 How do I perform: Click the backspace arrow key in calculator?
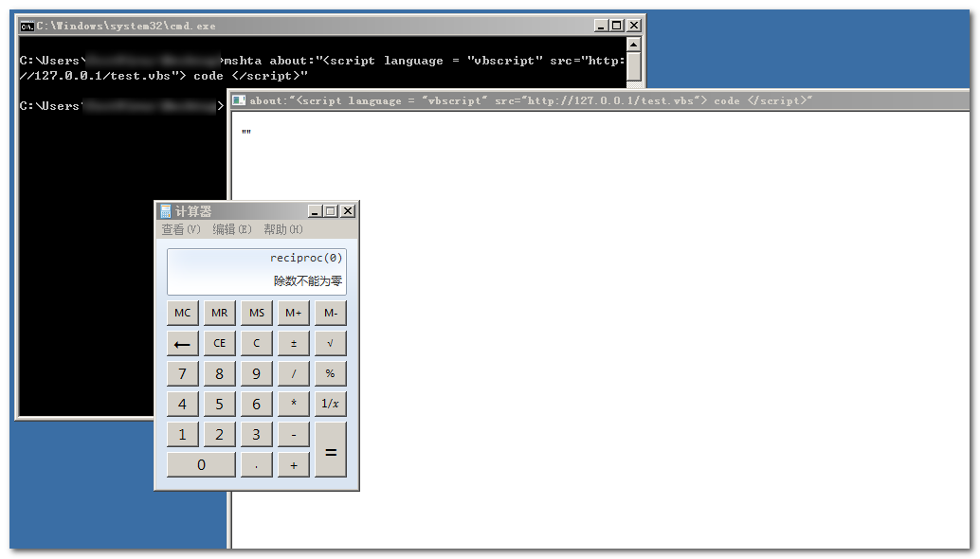pyautogui.click(x=183, y=344)
